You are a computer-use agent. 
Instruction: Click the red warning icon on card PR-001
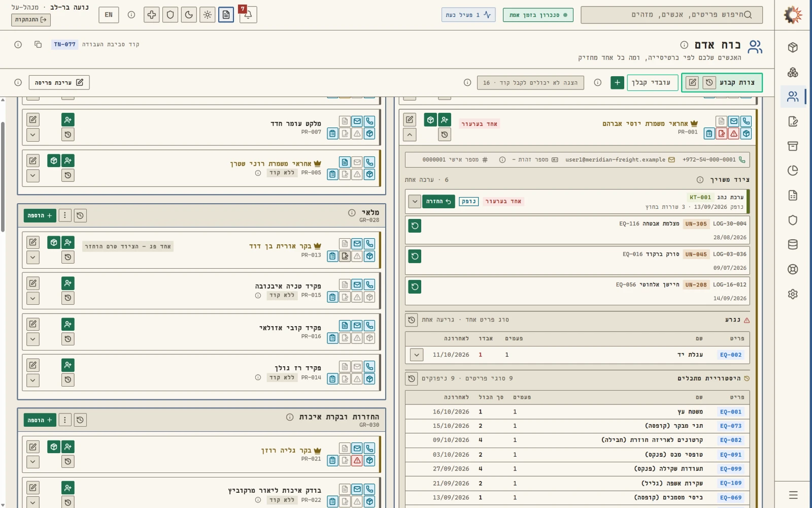pyautogui.click(x=734, y=134)
